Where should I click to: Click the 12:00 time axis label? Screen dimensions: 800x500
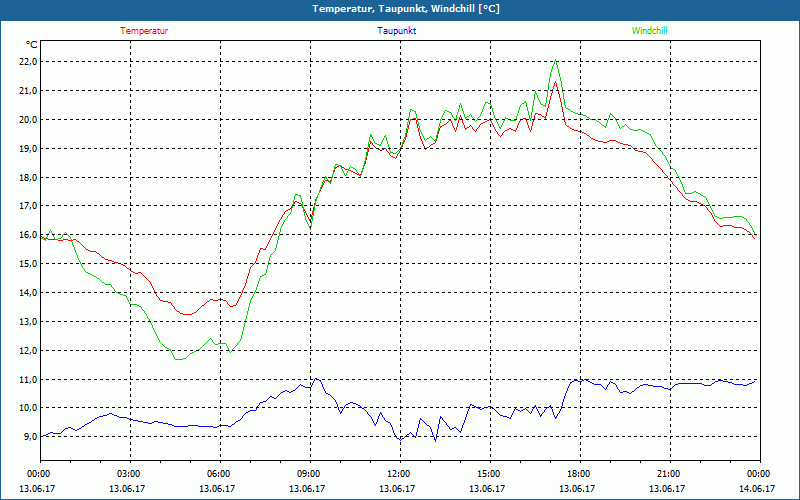pyautogui.click(x=399, y=474)
